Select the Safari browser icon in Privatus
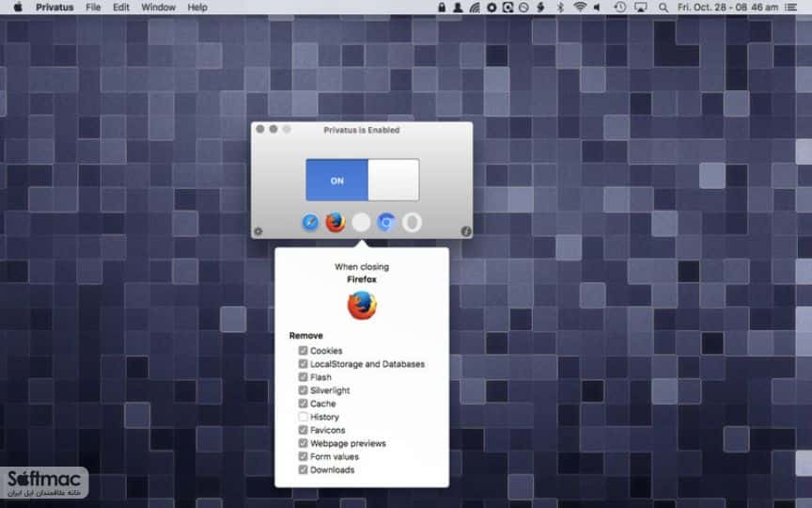This screenshot has height=508, width=812. coord(310,223)
